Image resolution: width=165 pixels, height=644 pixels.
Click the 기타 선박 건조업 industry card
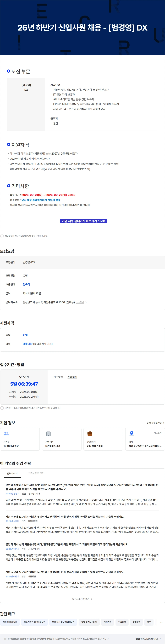point(103,439)
